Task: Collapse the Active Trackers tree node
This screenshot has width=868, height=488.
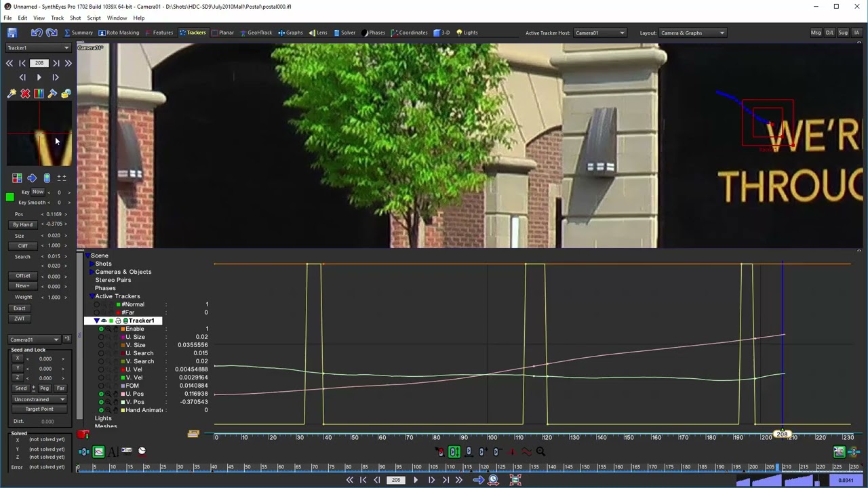Action: [x=92, y=296]
